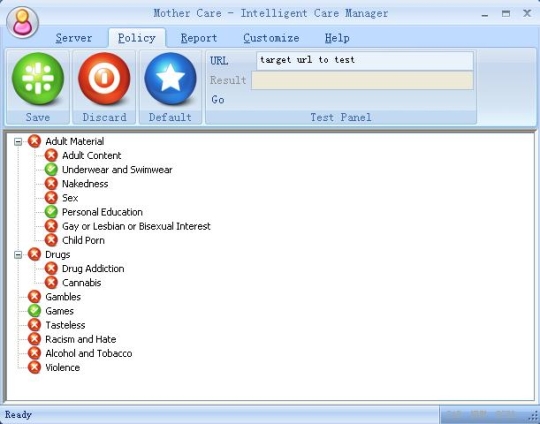Image resolution: width=540 pixels, height=424 pixels.
Task: Select the Tasteless row text
Action: pyautogui.click(x=65, y=325)
